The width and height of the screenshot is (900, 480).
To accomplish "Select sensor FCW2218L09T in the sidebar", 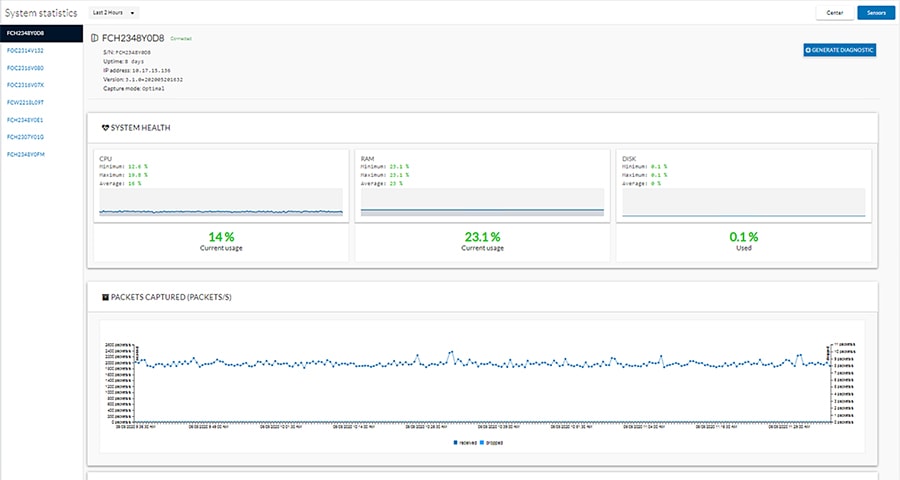I will tap(25, 102).
